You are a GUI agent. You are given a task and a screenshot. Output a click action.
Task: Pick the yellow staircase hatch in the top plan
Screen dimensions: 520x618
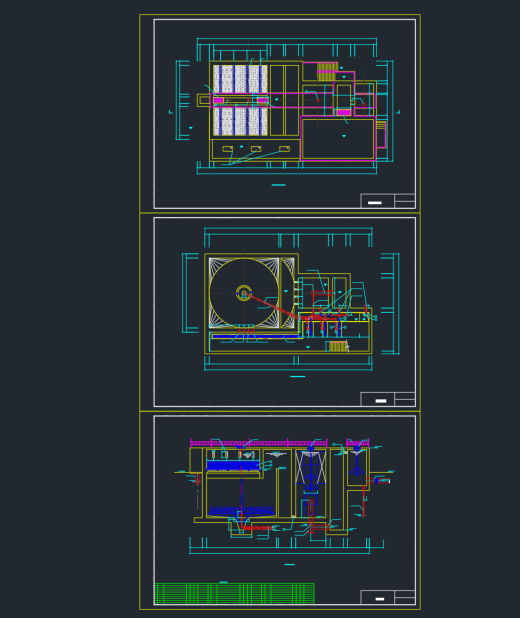point(328,71)
